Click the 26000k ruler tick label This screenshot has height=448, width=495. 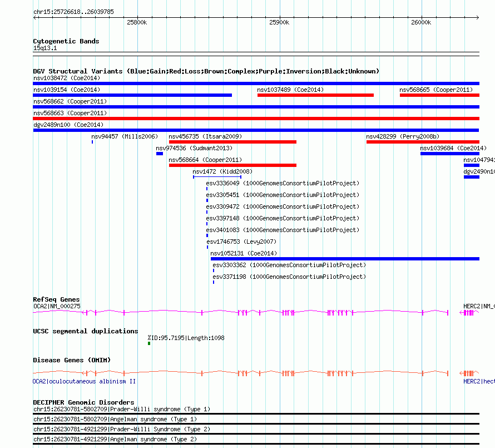(421, 22)
